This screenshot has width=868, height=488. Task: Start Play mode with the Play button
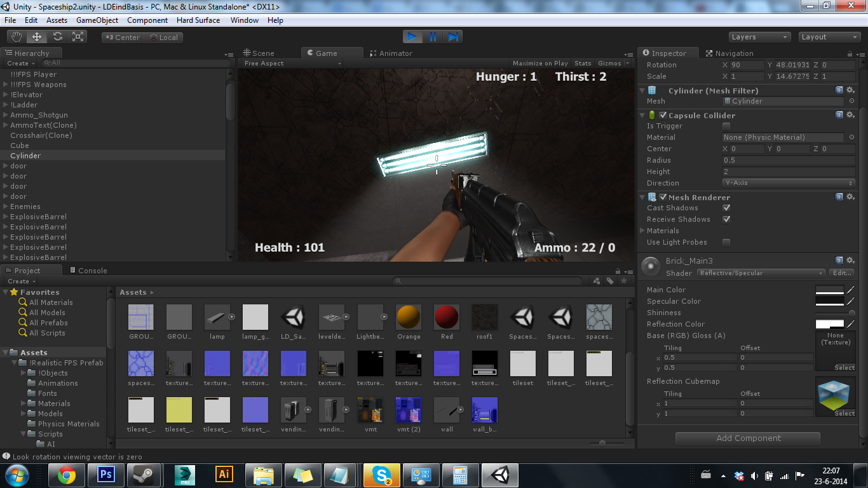[x=412, y=37]
